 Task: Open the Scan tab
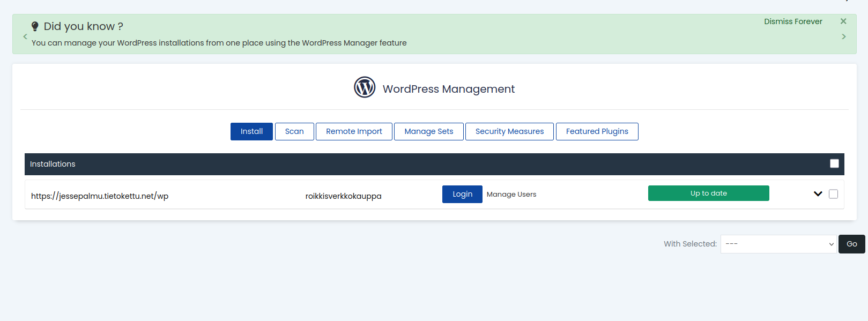pyautogui.click(x=294, y=131)
